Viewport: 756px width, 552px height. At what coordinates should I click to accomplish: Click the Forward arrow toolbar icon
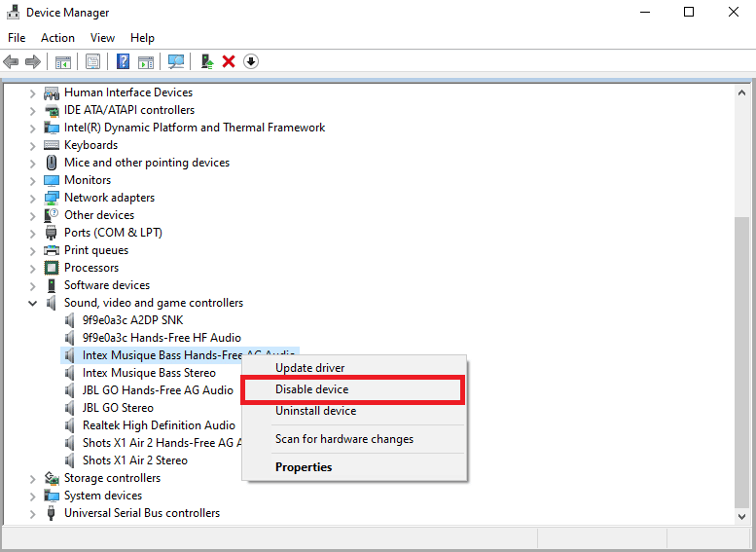tap(33, 61)
